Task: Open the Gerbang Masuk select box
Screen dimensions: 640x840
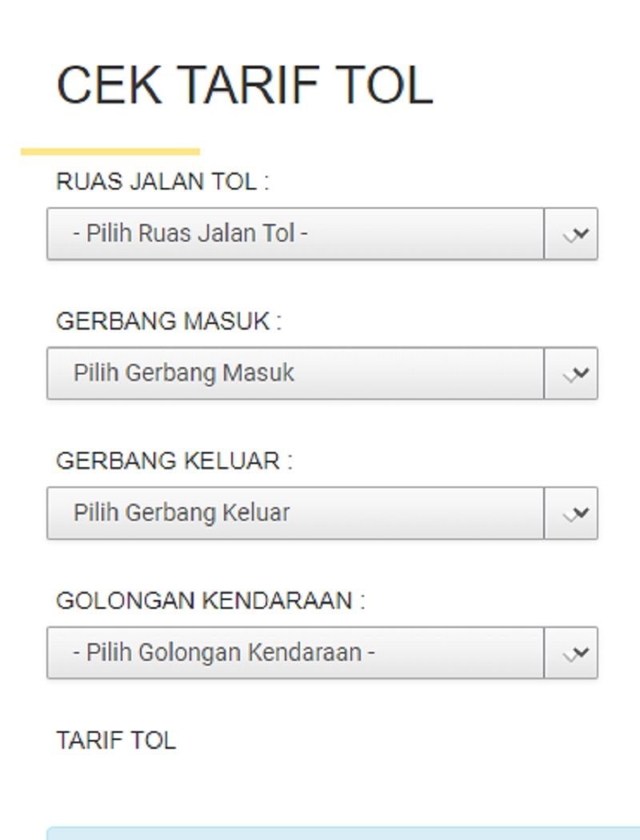Action: point(295,374)
